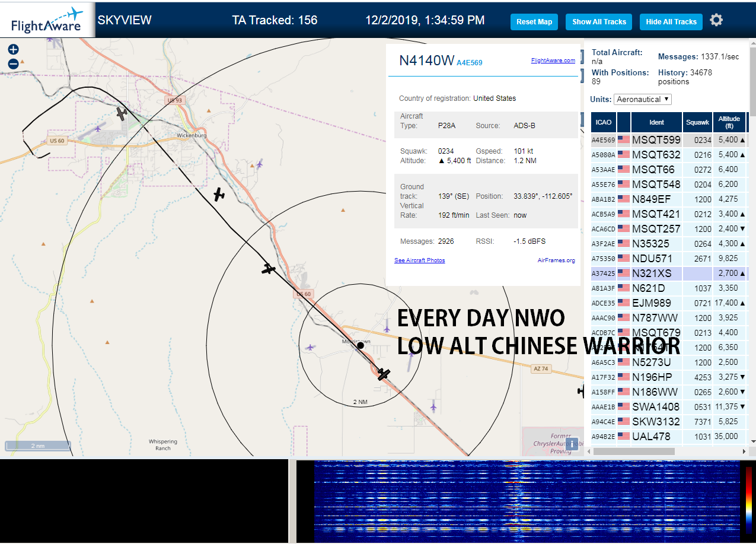Viewport: 756px width, 544px height.
Task: Click the SKYVIEW header title
Action: coord(125,20)
